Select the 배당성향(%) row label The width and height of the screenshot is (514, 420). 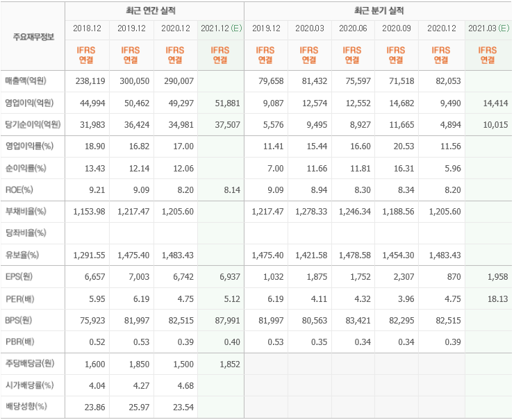pyautogui.click(x=26, y=407)
